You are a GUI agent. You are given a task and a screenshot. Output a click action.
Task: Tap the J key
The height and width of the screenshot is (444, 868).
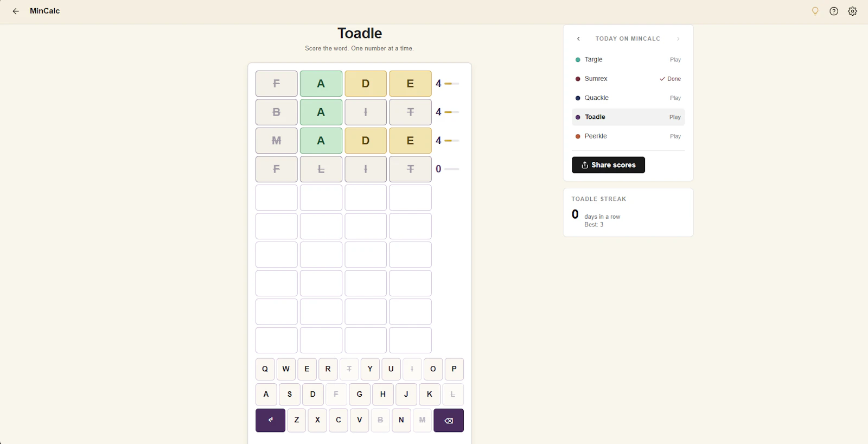point(406,395)
